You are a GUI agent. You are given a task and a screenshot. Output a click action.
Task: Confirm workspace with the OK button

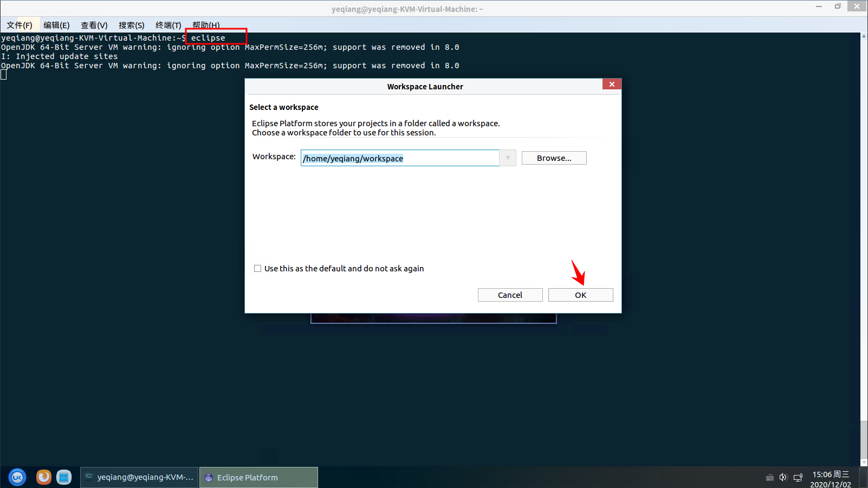(x=580, y=295)
